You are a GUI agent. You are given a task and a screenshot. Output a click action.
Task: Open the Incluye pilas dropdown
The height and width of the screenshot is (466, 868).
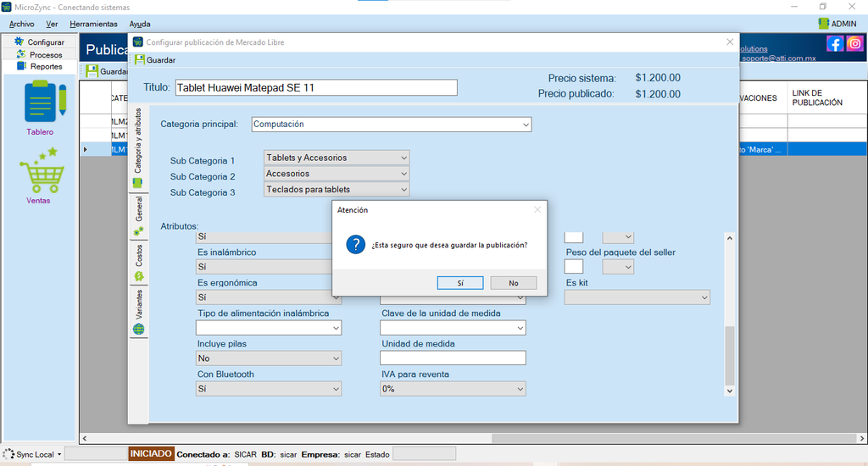pos(269,358)
